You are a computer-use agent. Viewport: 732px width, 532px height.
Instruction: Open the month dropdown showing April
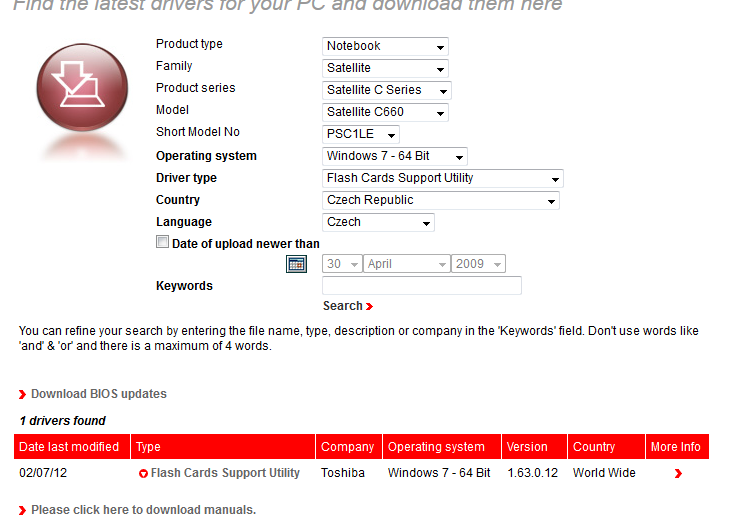click(407, 264)
